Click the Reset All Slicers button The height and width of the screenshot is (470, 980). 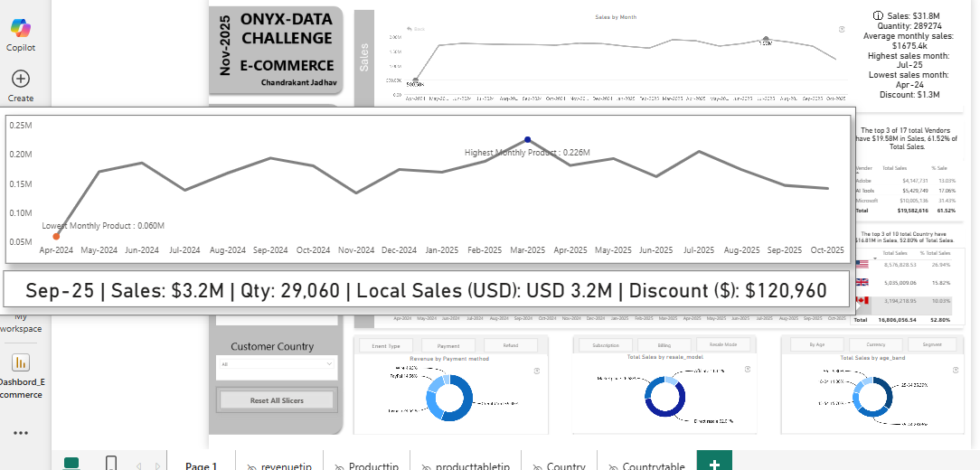coord(276,400)
